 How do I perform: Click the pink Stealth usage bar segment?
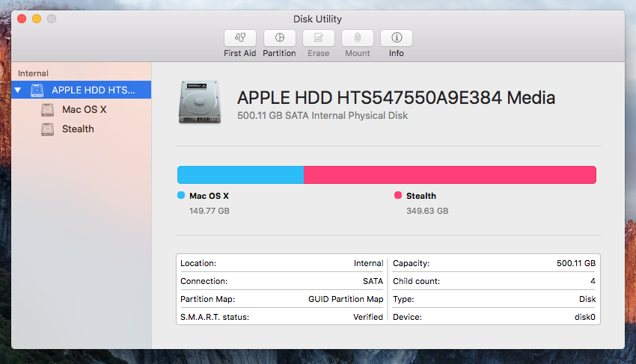point(450,175)
